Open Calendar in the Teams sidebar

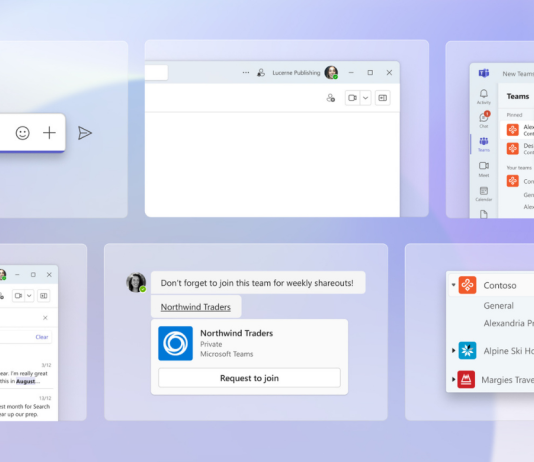tap(484, 194)
